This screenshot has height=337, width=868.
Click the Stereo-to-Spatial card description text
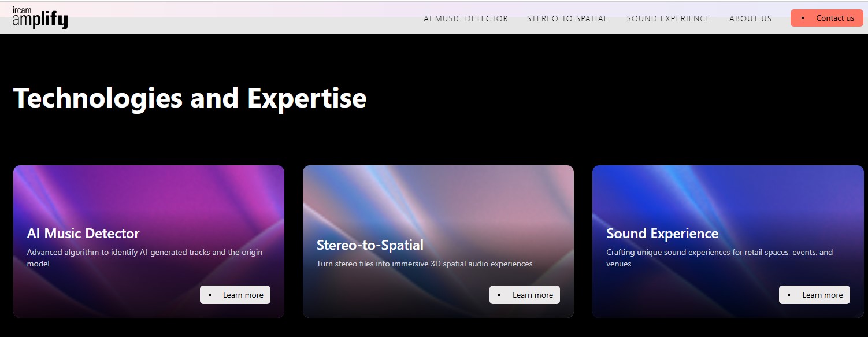[x=424, y=264]
